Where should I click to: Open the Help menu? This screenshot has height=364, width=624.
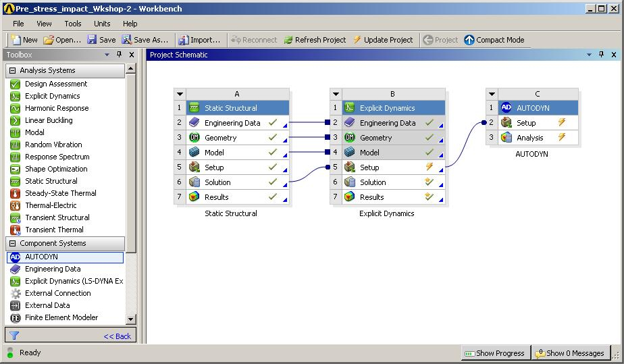pos(130,24)
